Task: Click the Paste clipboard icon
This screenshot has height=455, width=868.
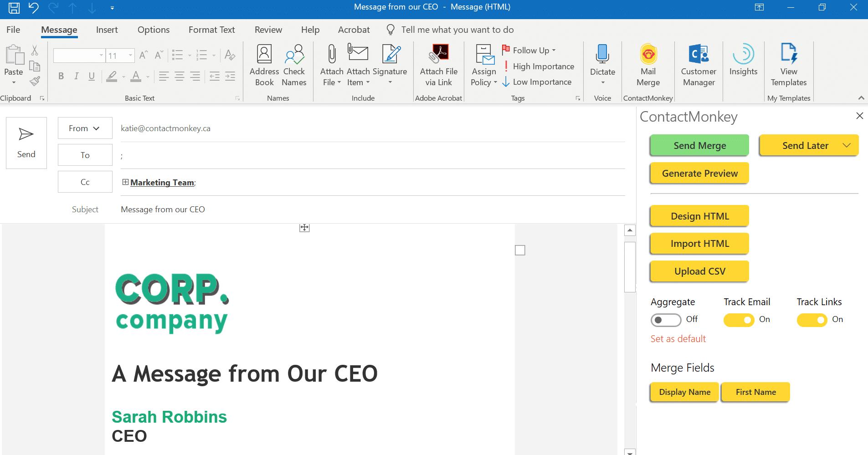Action: pyautogui.click(x=14, y=55)
